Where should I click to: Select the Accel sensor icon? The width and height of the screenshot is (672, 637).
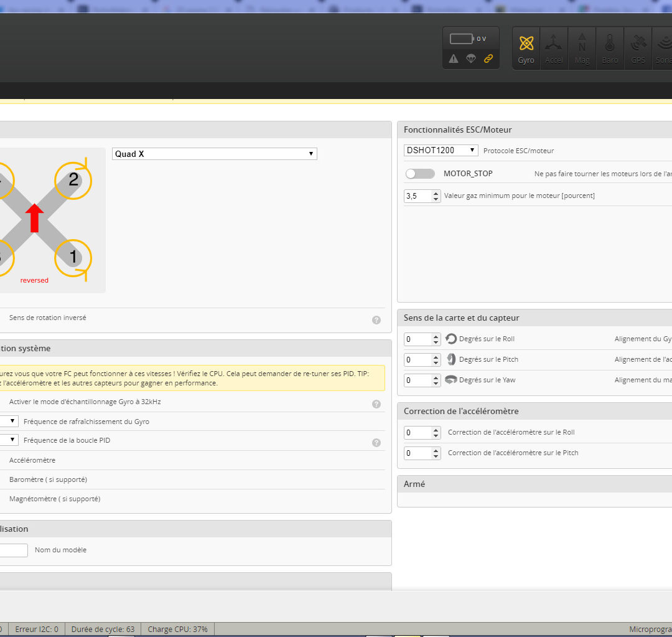coord(554,48)
